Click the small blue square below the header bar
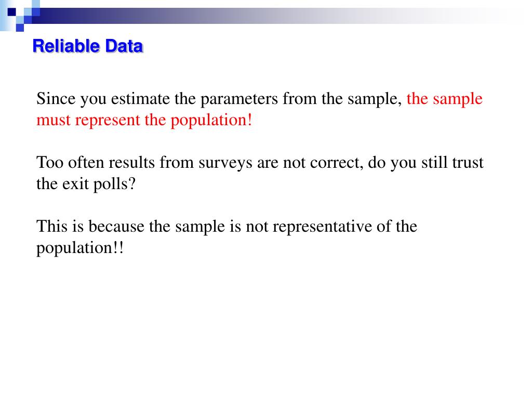The width and height of the screenshot is (532, 399). pyautogui.click(x=20, y=28)
